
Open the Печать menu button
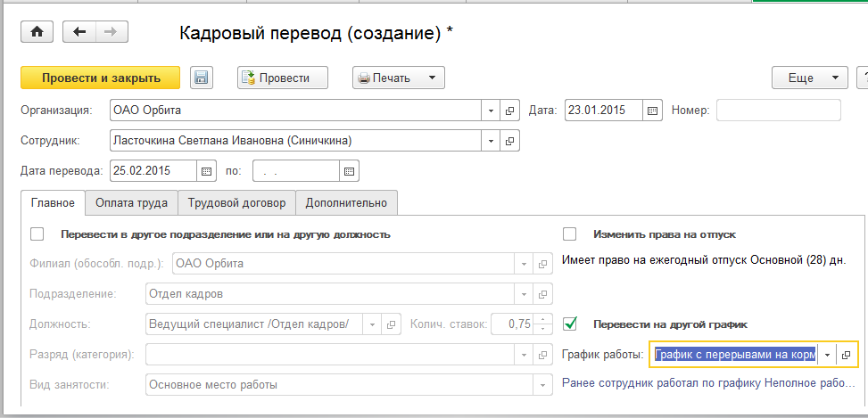pos(399,78)
